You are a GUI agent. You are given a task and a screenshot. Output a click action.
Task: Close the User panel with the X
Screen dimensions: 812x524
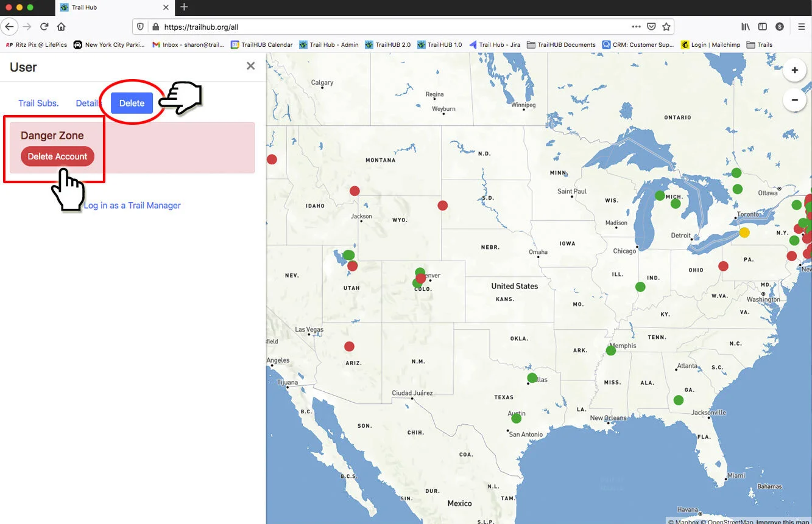tap(250, 66)
